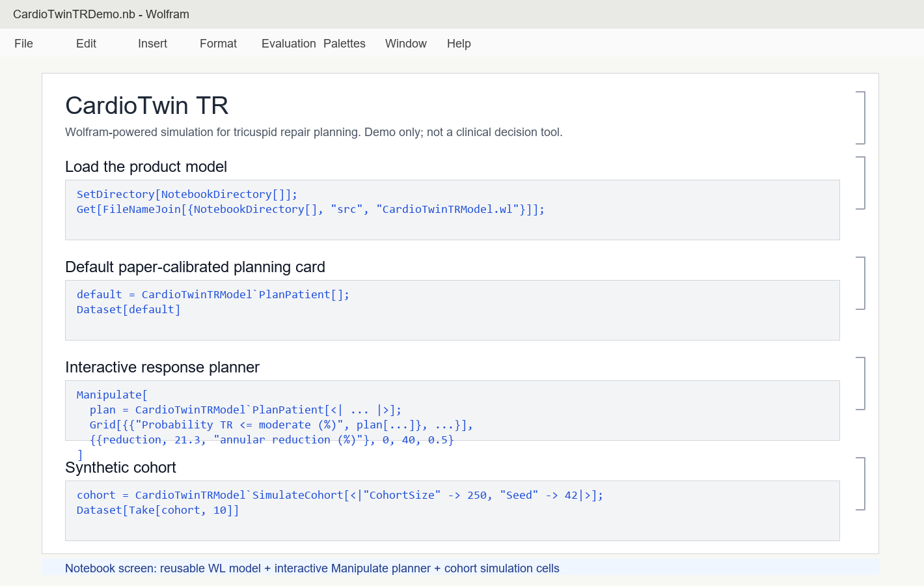This screenshot has width=924, height=586.
Task: Open the Format menu
Action: click(x=218, y=44)
